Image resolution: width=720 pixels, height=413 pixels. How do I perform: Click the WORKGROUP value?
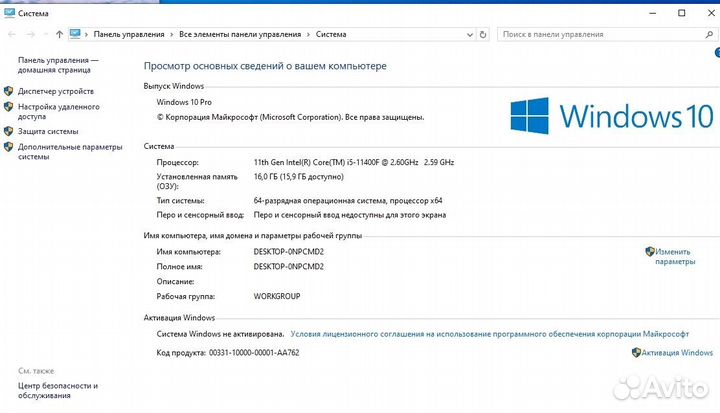277,296
